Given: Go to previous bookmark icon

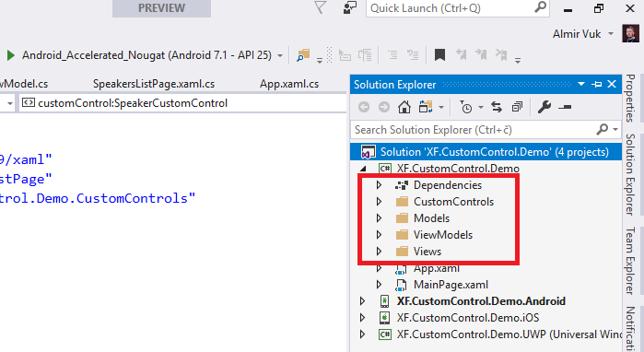Looking at the screenshot, I should pos(462,54).
